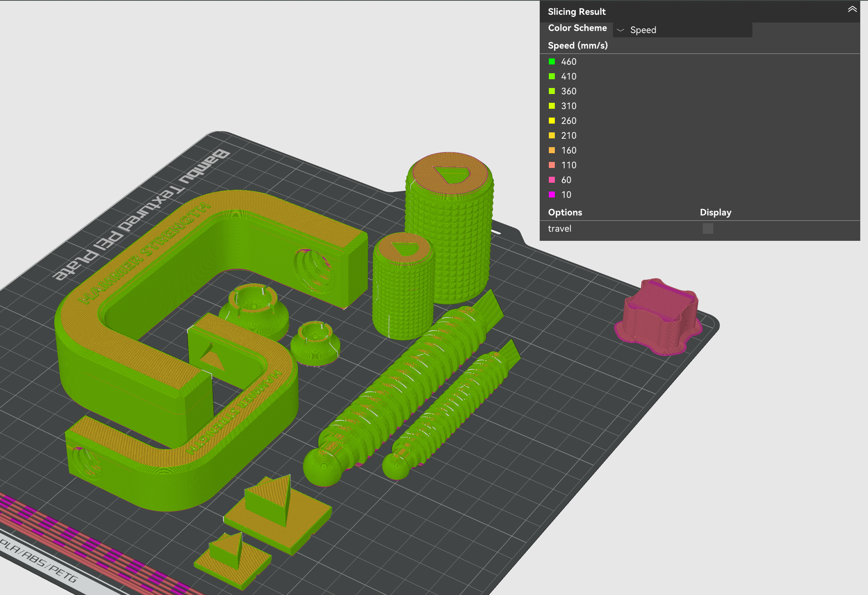Image resolution: width=868 pixels, height=595 pixels.
Task: Open the Color Scheme dropdown set to Speed
Action: [x=682, y=30]
